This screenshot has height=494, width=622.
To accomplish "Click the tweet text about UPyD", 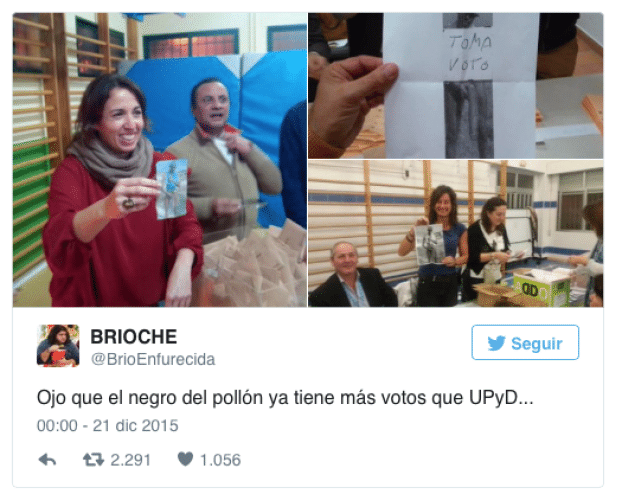I will click(285, 398).
